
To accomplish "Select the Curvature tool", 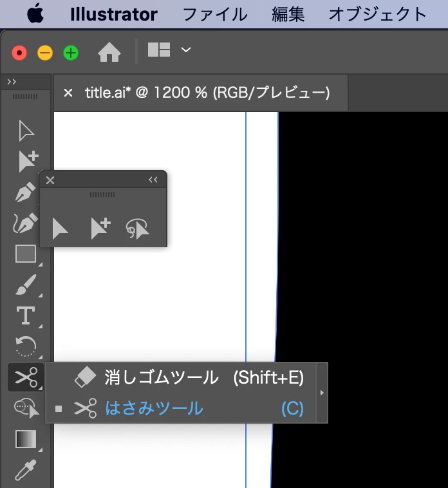I will click(25, 223).
